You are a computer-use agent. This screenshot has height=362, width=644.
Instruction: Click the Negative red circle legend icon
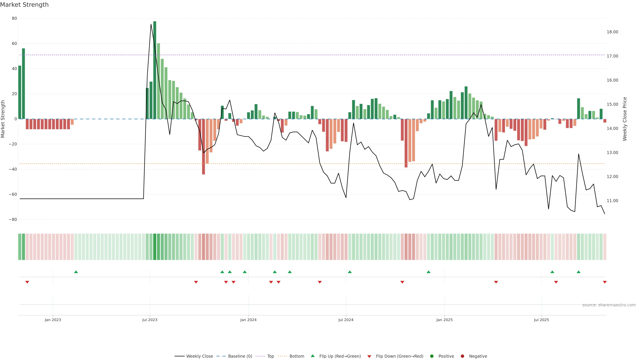point(462,356)
